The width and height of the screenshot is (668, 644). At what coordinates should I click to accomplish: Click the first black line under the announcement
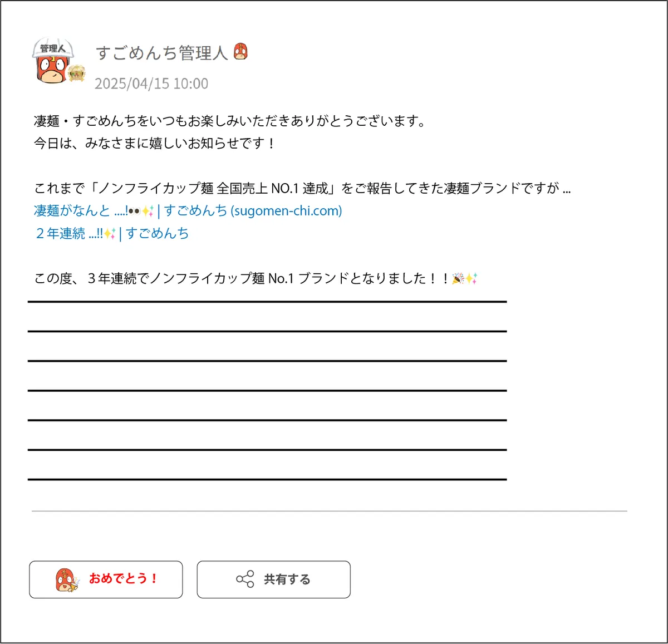[267, 302]
